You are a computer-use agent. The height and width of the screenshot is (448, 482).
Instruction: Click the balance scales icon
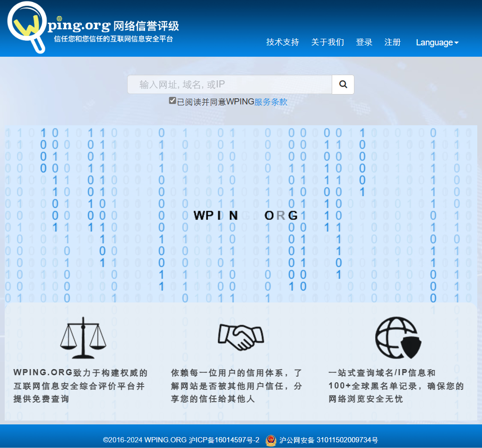pos(83,337)
